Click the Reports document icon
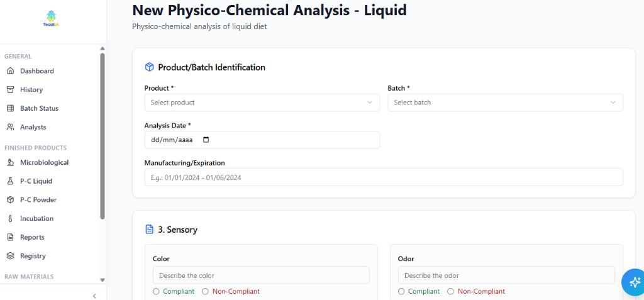 pos(11,237)
